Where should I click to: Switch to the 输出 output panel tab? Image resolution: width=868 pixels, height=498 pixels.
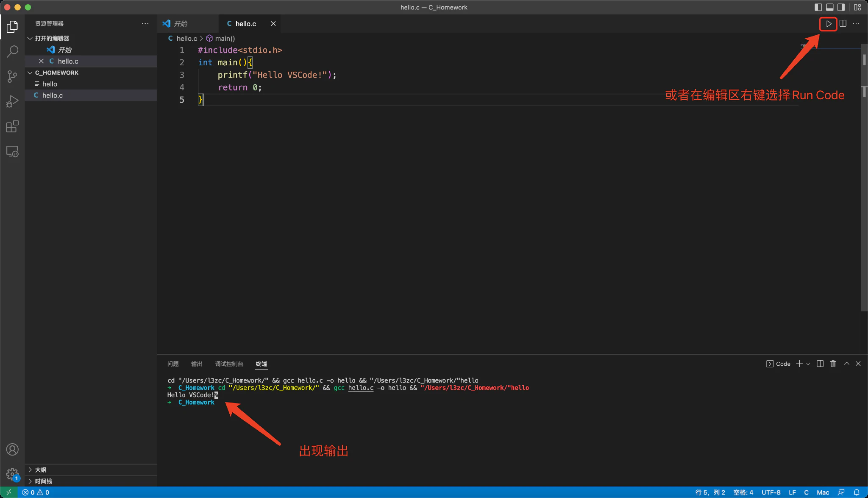coord(197,364)
